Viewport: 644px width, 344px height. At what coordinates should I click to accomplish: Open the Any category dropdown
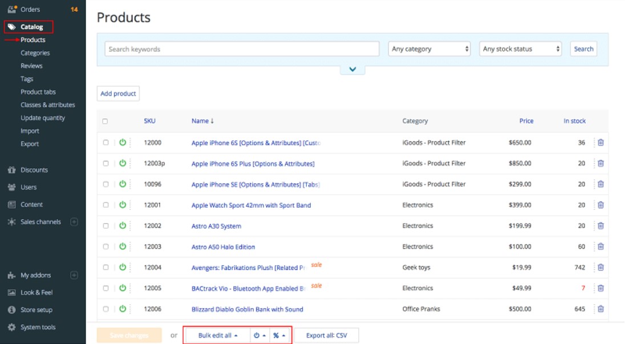pyautogui.click(x=430, y=49)
